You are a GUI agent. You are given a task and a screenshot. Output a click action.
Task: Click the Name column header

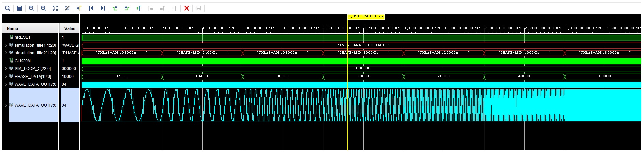pos(13,29)
